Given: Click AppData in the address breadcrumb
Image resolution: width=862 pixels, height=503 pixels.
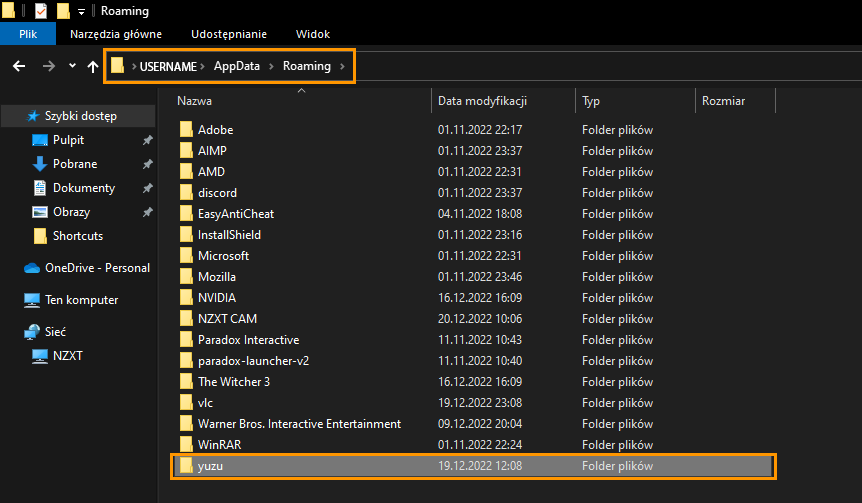Looking at the screenshot, I should (237, 66).
